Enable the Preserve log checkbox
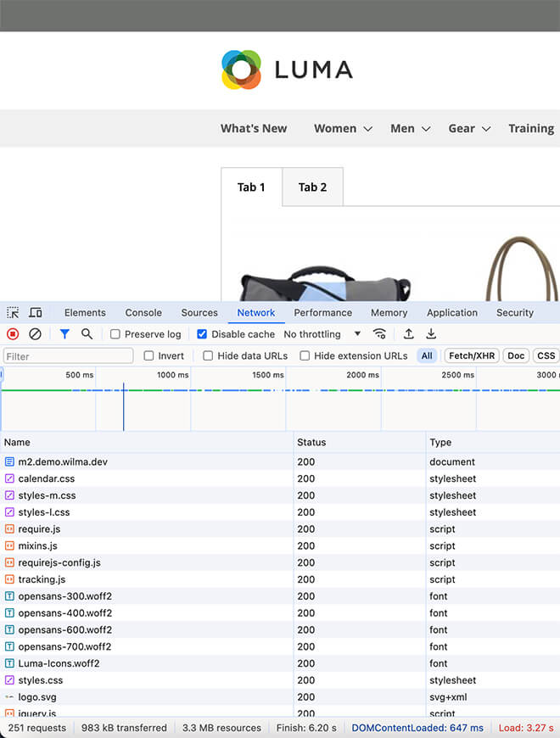Image resolution: width=560 pixels, height=738 pixels. 115,335
